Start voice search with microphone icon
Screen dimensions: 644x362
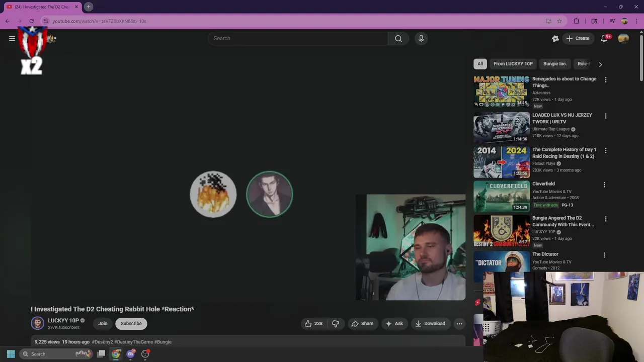click(x=421, y=39)
